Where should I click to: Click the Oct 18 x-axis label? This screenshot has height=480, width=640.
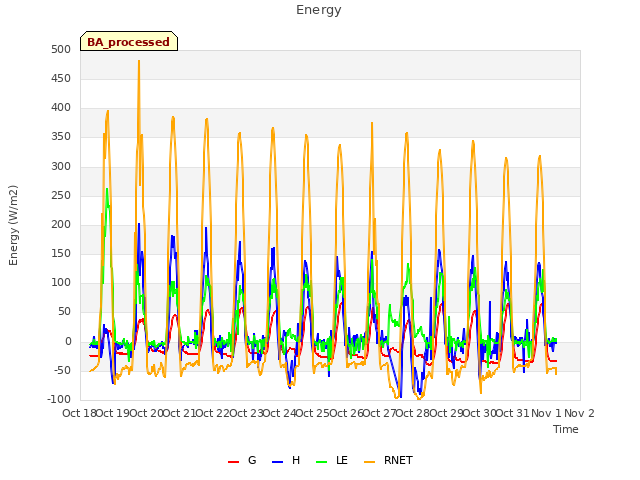pyautogui.click(x=79, y=413)
